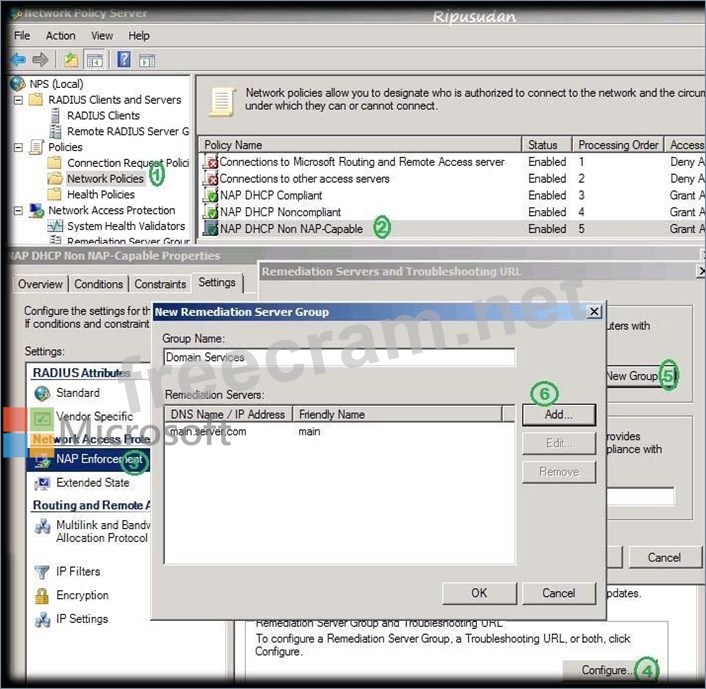
Task: Click the NPS (Local) globe icon
Action: [18, 83]
